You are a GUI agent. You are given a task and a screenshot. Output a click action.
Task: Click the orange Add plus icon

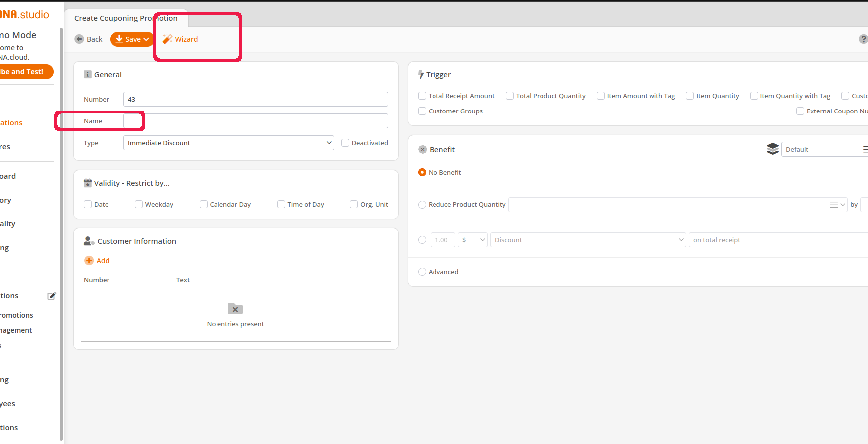[89, 261]
